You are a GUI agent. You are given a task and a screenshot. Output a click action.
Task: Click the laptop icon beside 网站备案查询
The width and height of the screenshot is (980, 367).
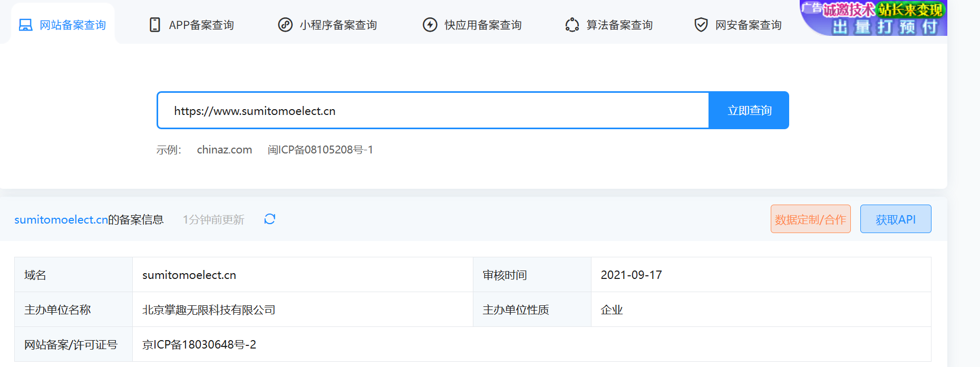(25, 25)
